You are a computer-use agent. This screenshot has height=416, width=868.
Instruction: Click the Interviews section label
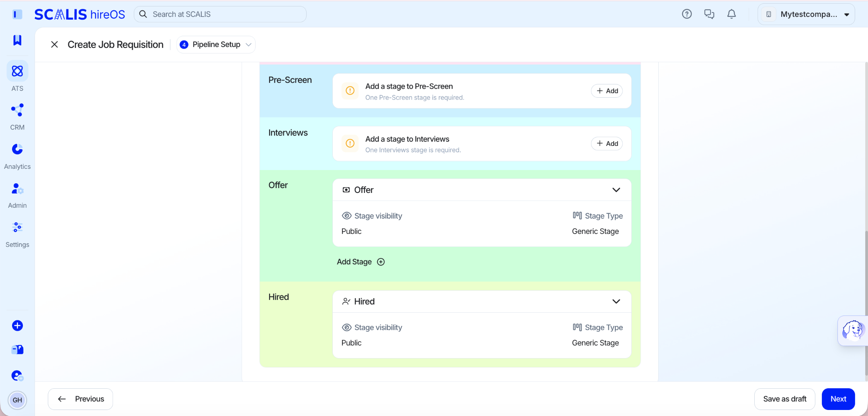coord(288,133)
